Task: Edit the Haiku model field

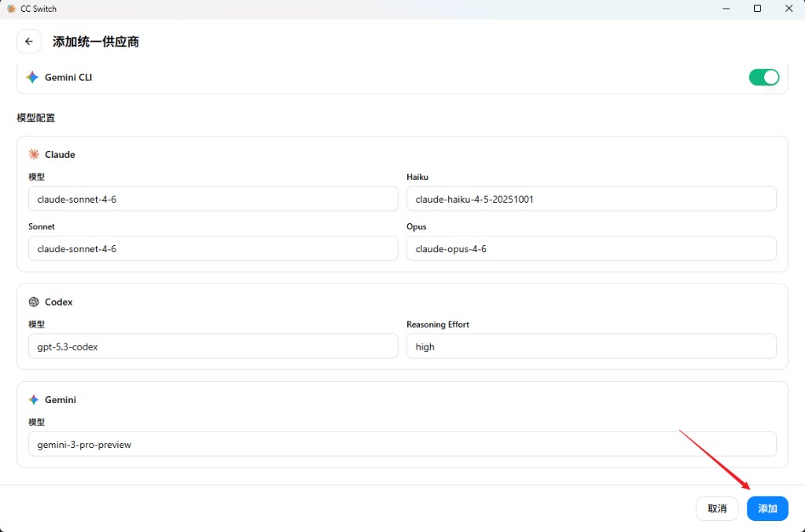Action: [x=591, y=199]
